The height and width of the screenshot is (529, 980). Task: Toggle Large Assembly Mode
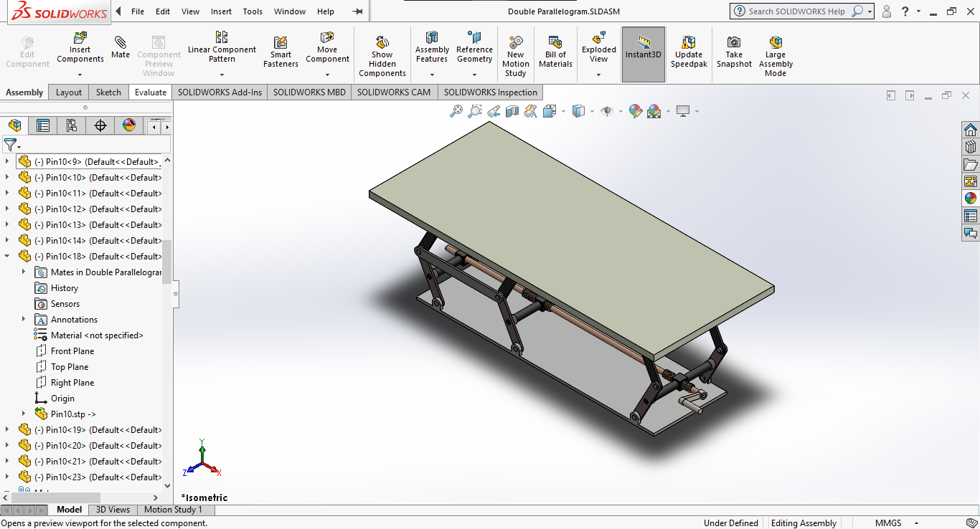point(776,57)
